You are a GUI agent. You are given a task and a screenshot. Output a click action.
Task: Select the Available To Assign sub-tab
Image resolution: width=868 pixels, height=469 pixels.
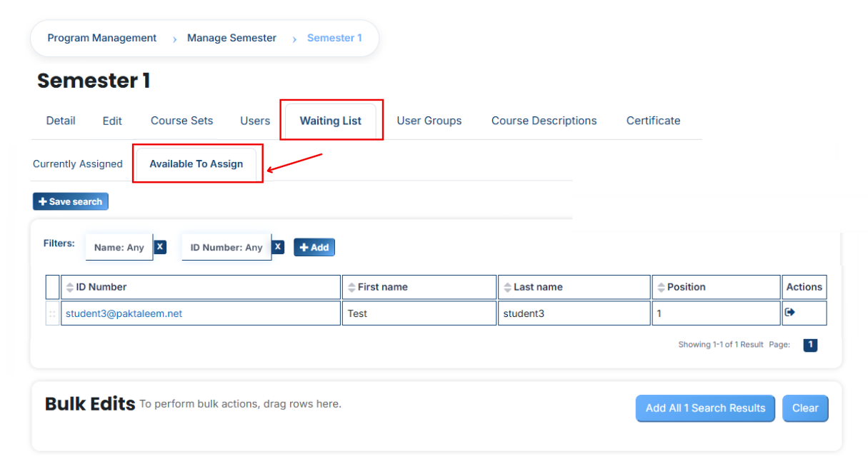tap(196, 163)
